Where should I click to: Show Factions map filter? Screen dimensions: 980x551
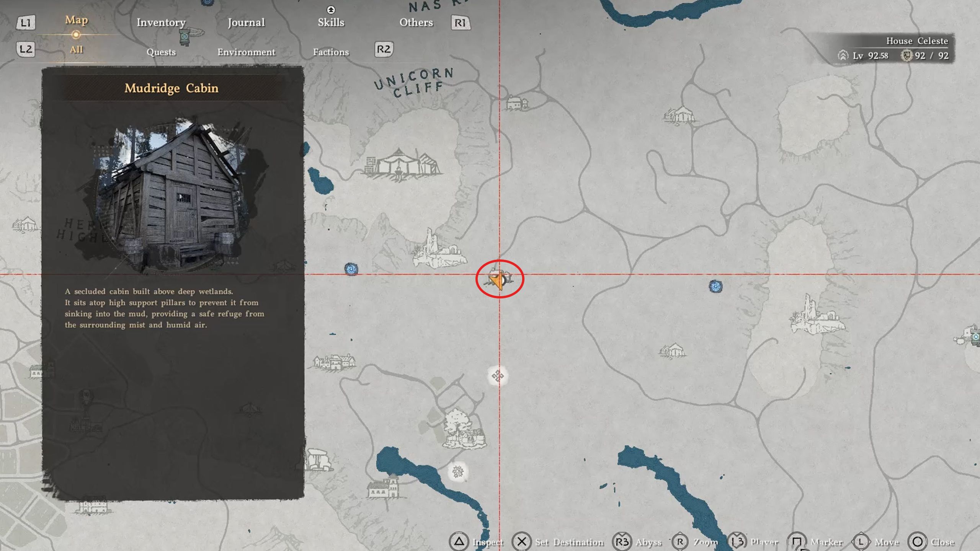(331, 52)
